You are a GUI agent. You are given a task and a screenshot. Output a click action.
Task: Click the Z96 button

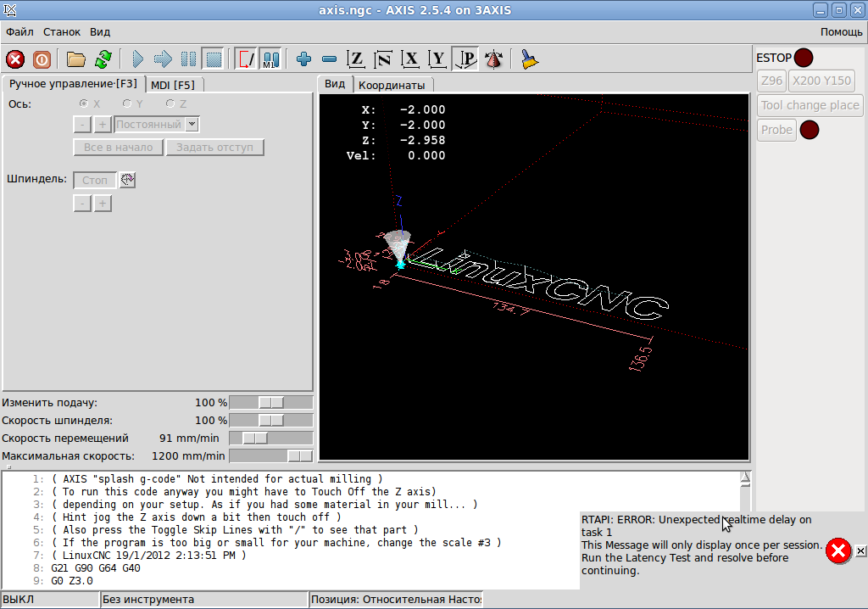pos(771,81)
